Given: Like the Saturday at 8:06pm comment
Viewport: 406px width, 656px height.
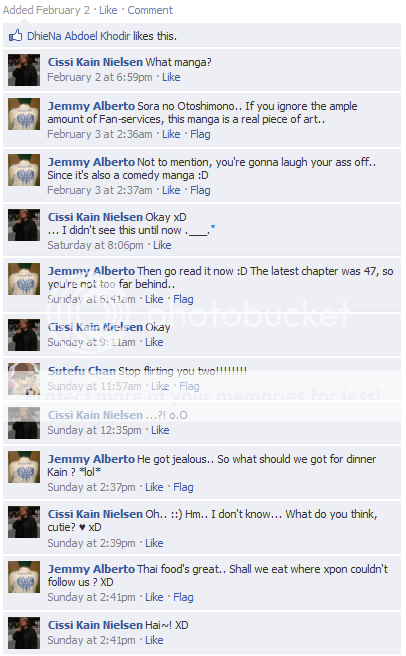Looking at the screenshot, I should (x=162, y=245).
